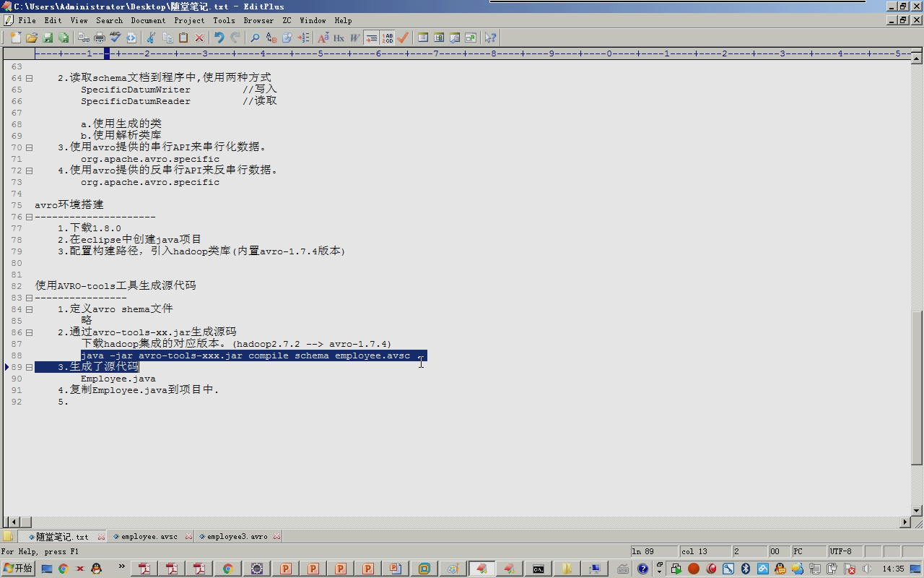Click the Cut scissors icon
Screen dimensions: 924x578
[x=152, y=38]
